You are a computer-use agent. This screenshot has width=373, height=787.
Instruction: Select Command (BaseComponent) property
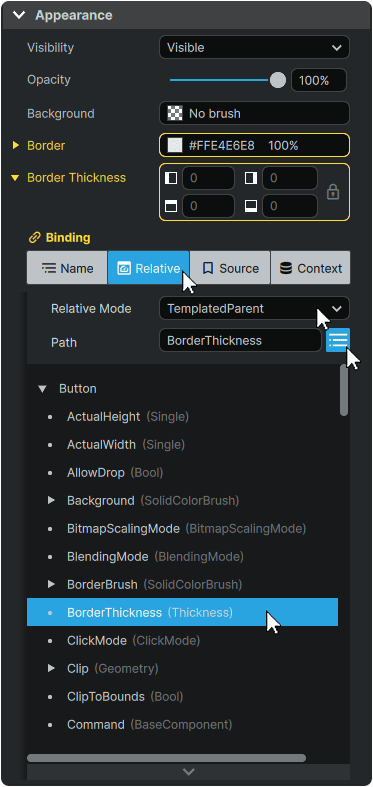coord(150,725)
